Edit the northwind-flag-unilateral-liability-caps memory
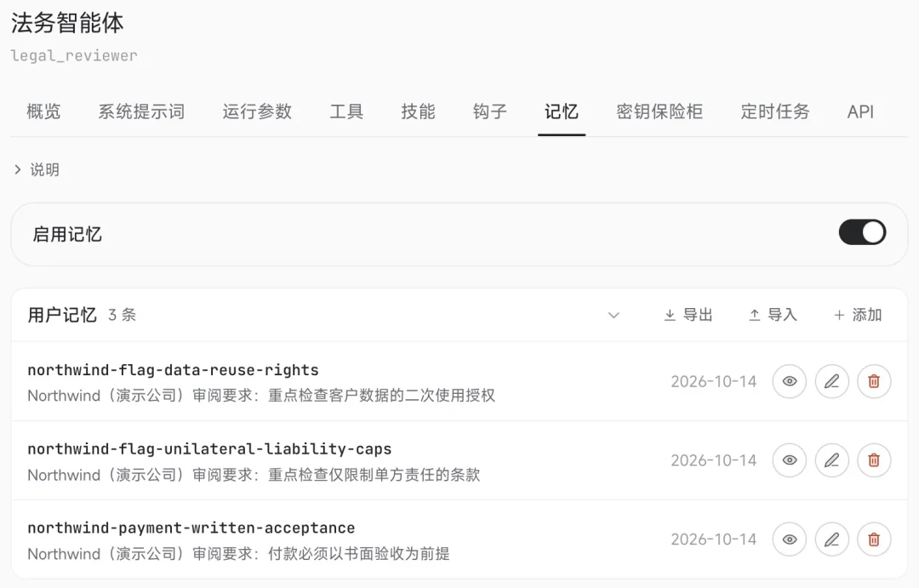The height and width of the screenshot is (588, 919). [x=831, y=460]
